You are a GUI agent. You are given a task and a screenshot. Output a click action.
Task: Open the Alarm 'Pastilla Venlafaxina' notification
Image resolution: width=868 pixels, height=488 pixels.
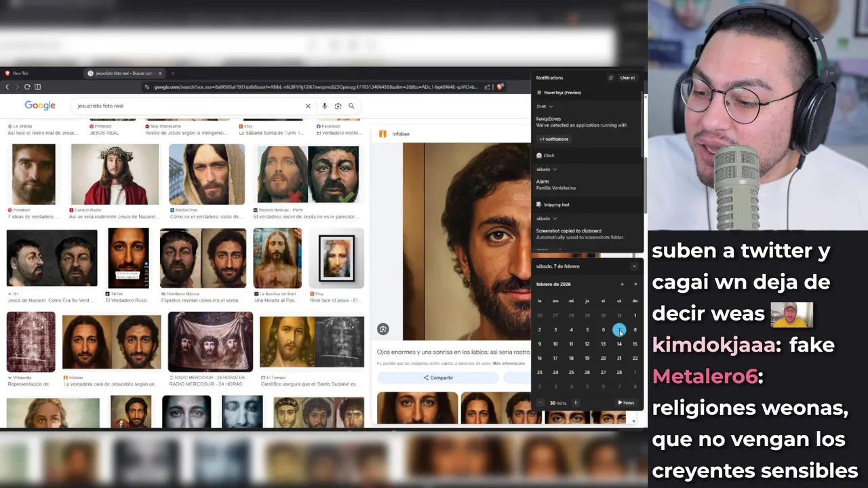(x=555, y=184)
